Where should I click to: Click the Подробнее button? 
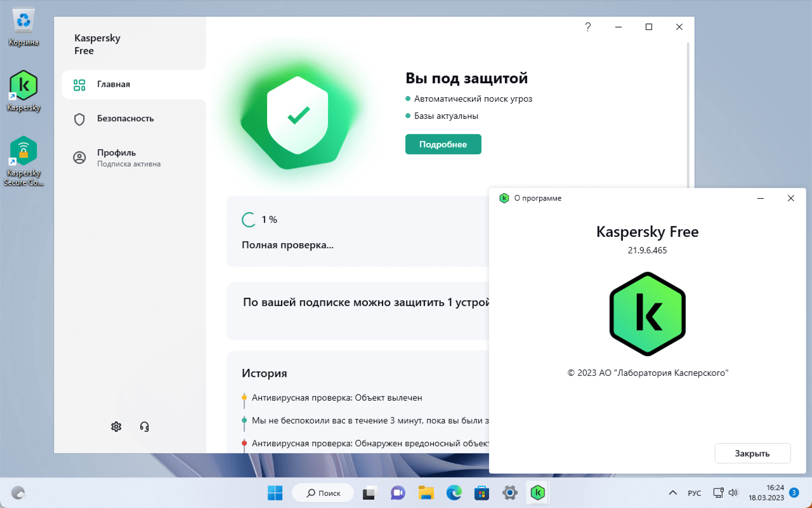point(443,144)
